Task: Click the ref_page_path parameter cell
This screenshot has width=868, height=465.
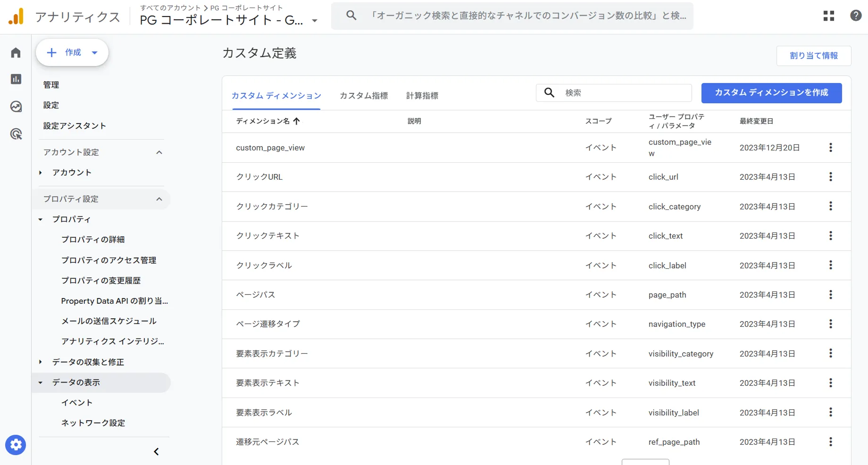Action: click(674, 442)
